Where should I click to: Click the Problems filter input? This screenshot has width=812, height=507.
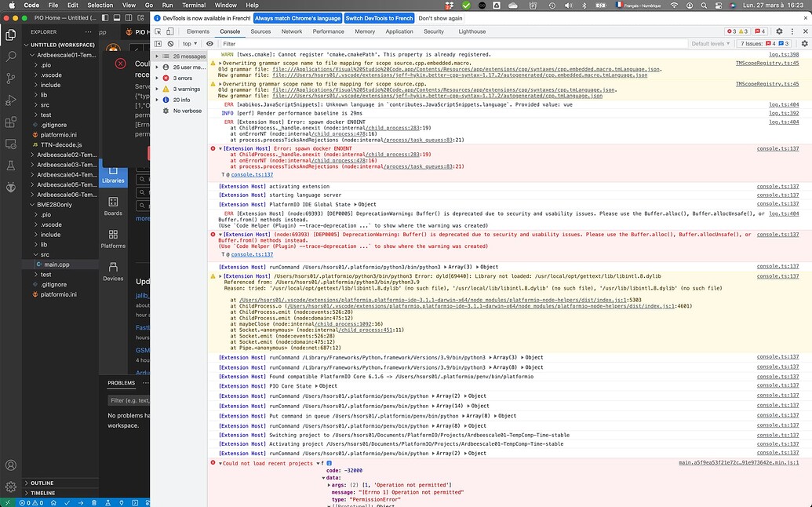tap(129, 400)
